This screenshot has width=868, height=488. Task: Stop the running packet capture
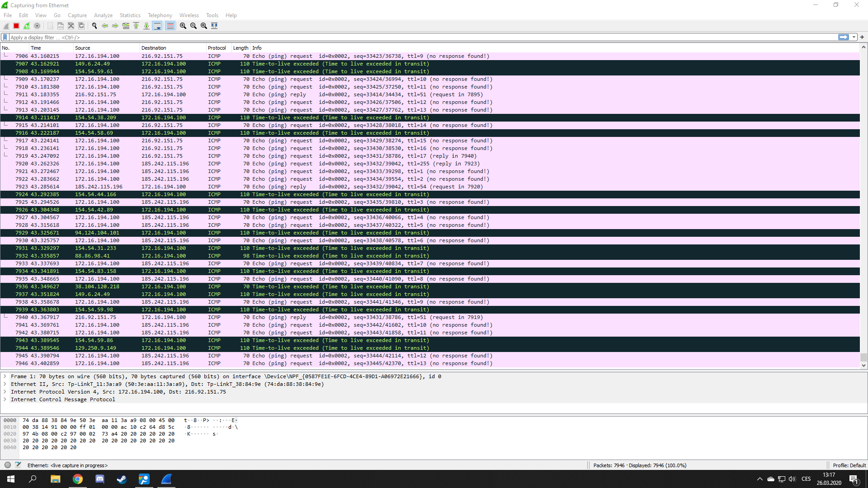pyautogui.click(x=16, y=26)
